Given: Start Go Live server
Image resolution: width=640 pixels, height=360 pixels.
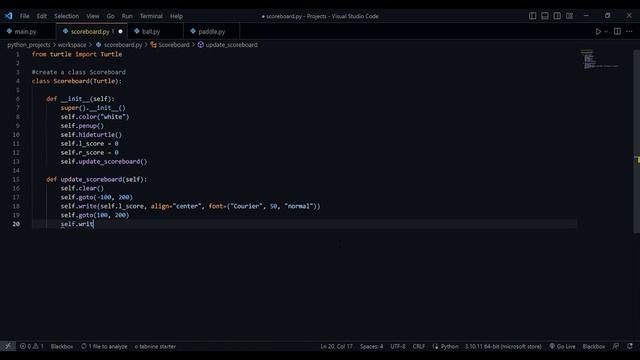Looking at the screenshot, I should [562, 346].
